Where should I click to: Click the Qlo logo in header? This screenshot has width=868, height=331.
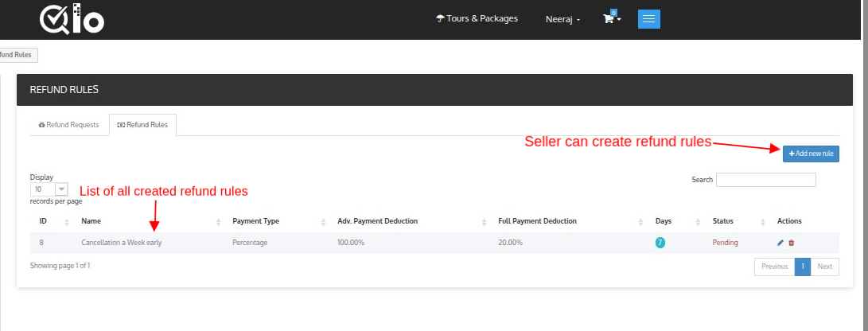(x=72, y=19)
